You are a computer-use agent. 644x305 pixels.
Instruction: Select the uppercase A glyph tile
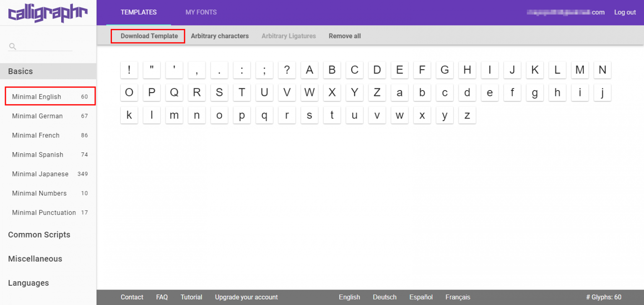(x=309, y=70)
